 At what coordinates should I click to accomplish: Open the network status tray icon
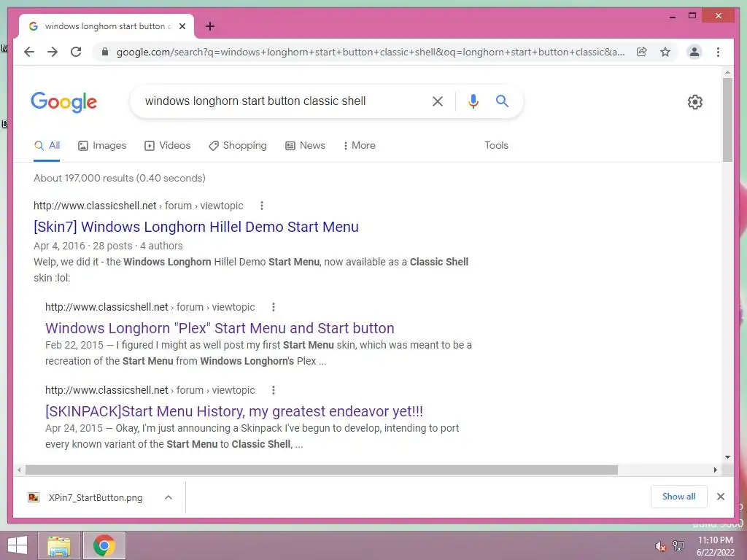pos(678,546)
